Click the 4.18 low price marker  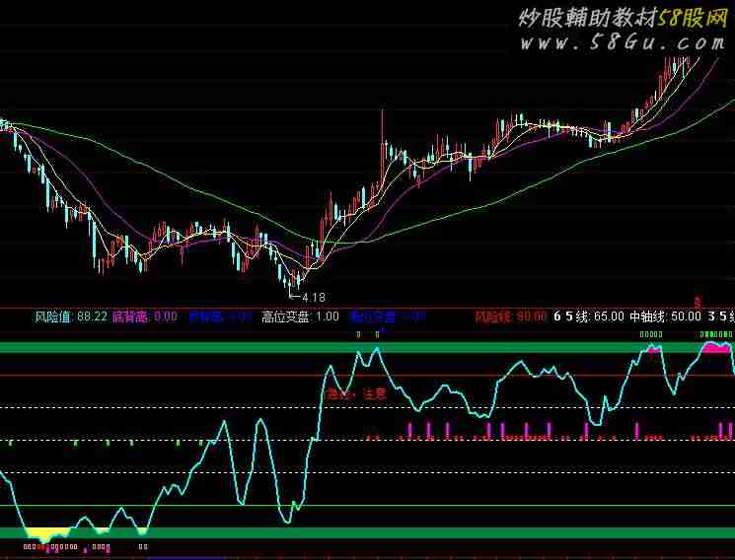pos(312,296)
